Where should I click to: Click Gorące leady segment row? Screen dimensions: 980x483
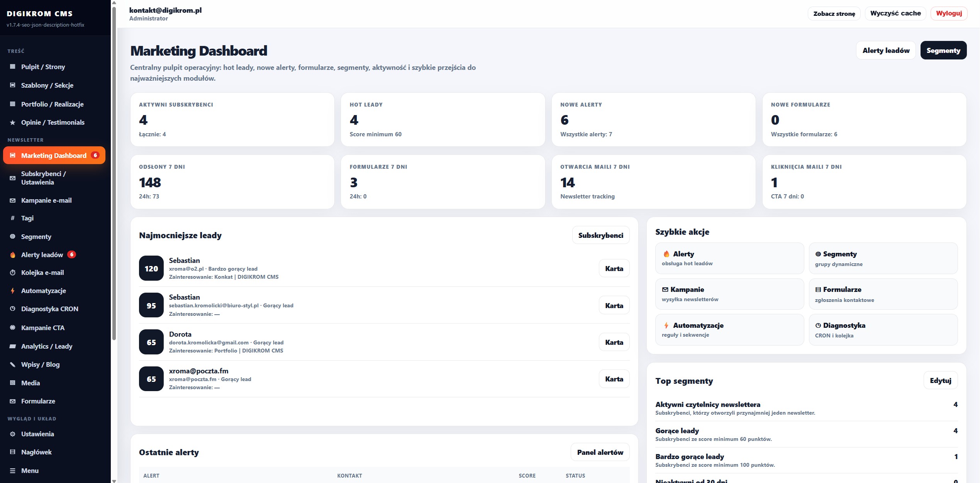806,434
